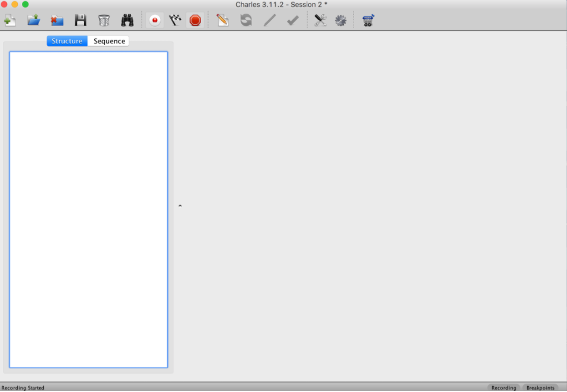This screenshot has height=392, width=567.
Task: Open Tools via the wrench and screwdriver icon
Action: click(x=320, y=21)
